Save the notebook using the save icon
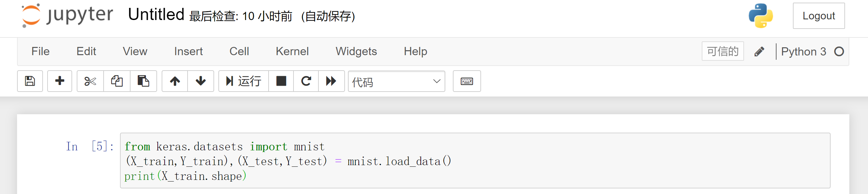868x194 pixels. [x=30, y=81]
